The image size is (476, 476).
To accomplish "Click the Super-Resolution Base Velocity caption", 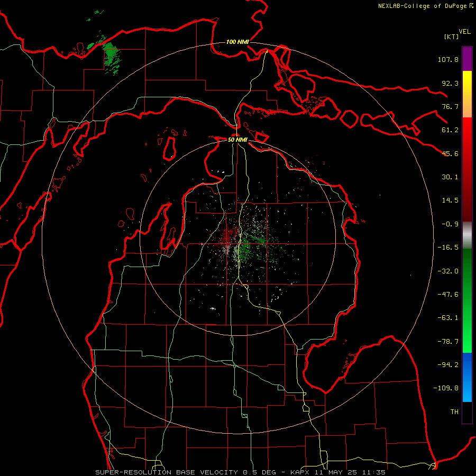I will (241, 472).
